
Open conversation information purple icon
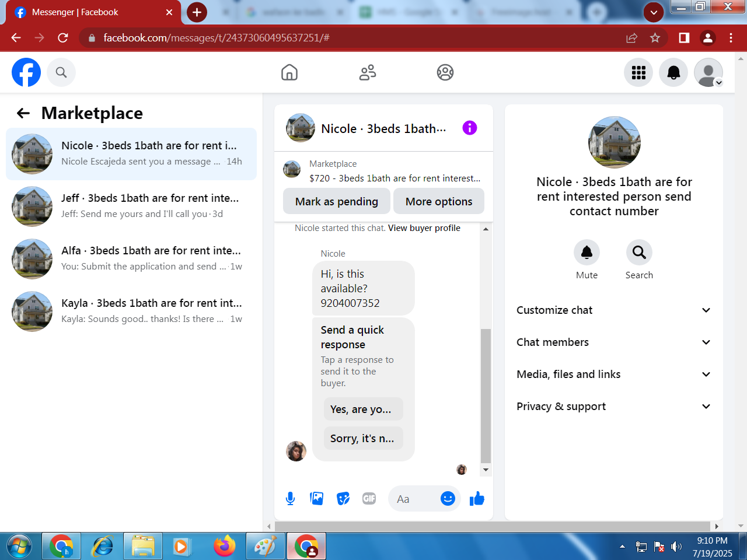tap(470, 128)
